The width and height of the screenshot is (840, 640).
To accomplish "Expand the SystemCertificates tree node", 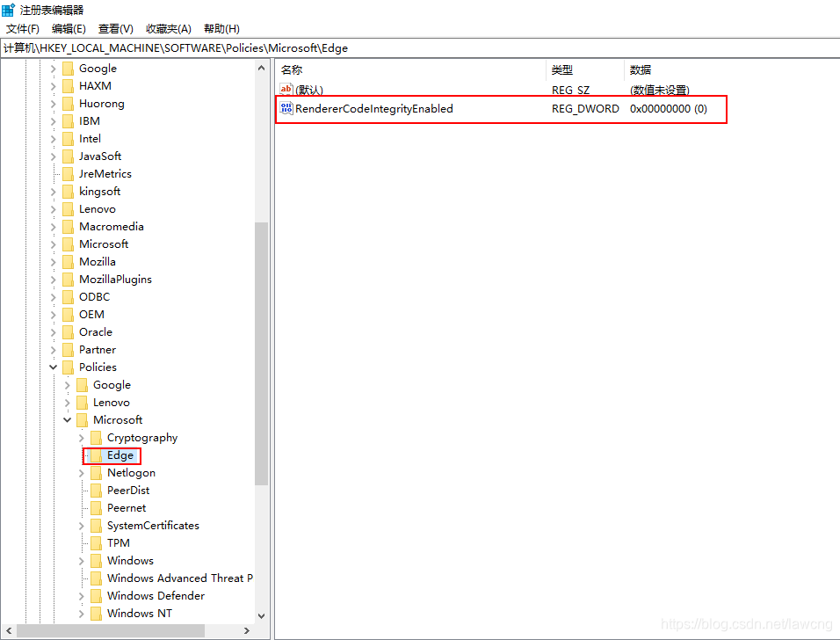I will 81,526.
